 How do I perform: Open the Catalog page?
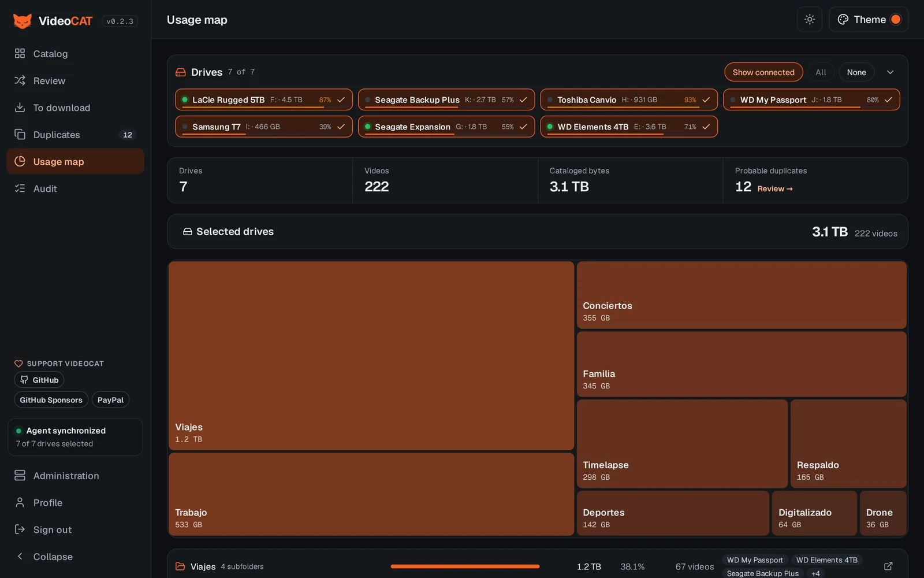(75, 54)
